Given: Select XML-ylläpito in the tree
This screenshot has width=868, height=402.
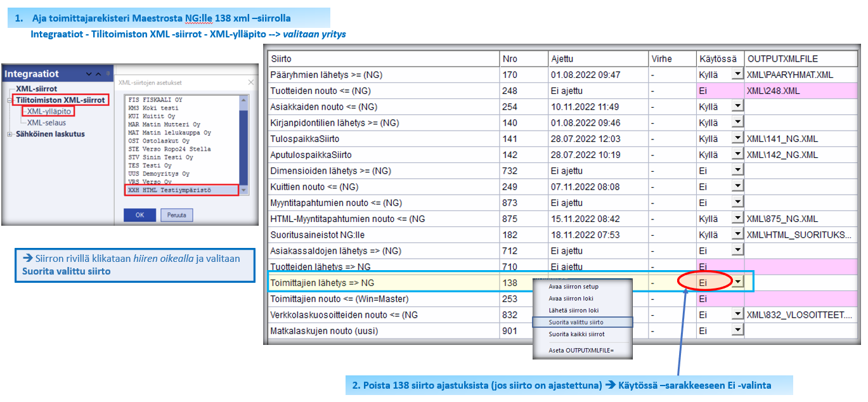Looking at the screenshot, I should [49, 112].
